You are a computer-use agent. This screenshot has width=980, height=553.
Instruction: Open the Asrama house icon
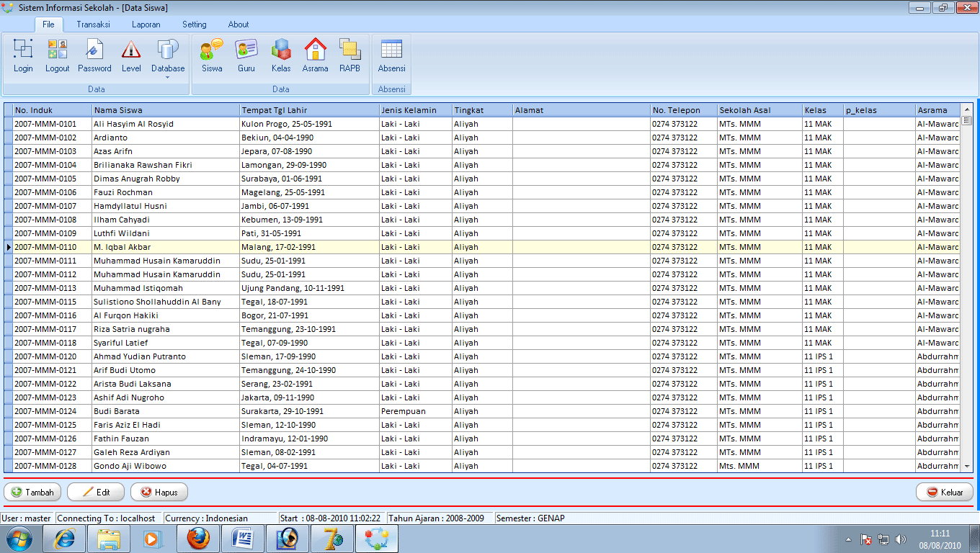coord(315,55)
